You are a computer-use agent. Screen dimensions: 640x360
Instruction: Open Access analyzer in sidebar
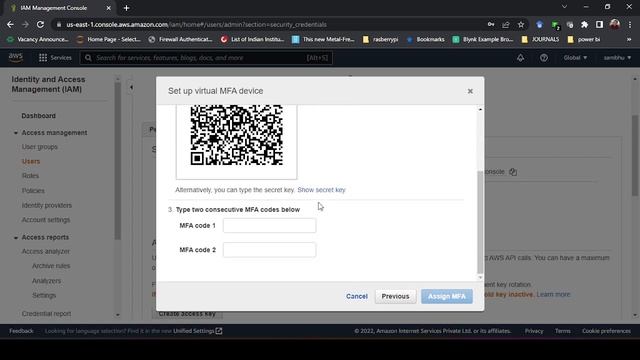[x=46, y=251]
